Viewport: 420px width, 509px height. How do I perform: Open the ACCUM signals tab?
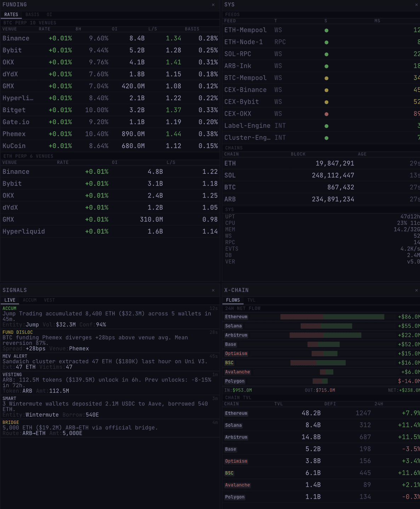pos(30,300)
